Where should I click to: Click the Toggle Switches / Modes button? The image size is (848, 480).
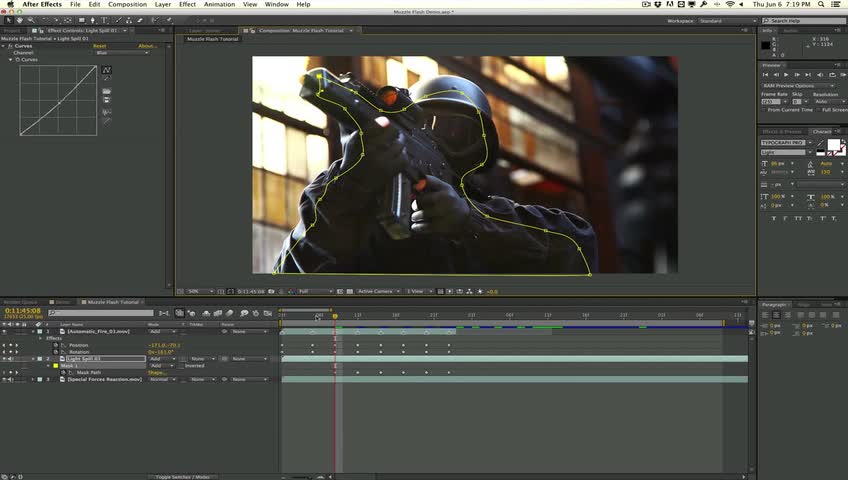coord(182,477)
